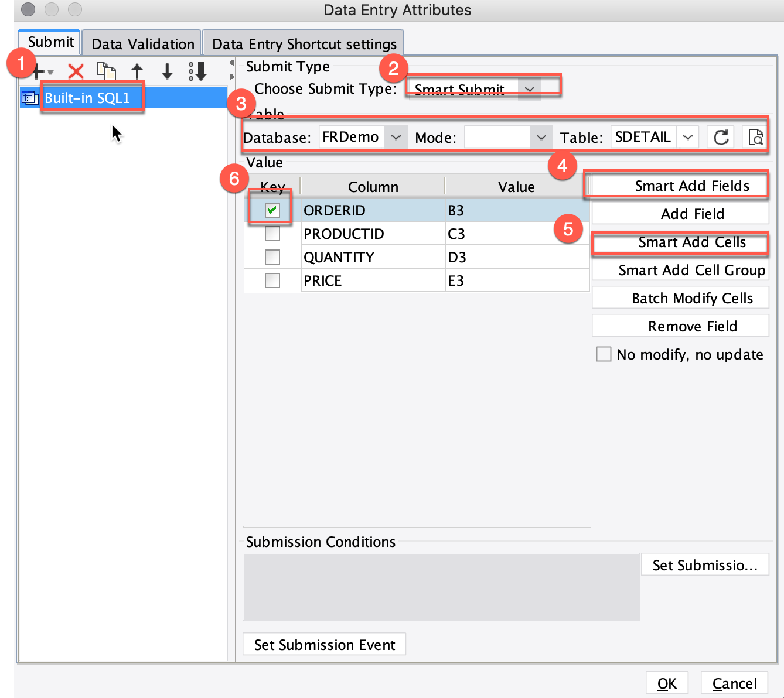The image size is (784, 698).
Task: Move the submit item up with the arrow icon
Action: point(137,71)
